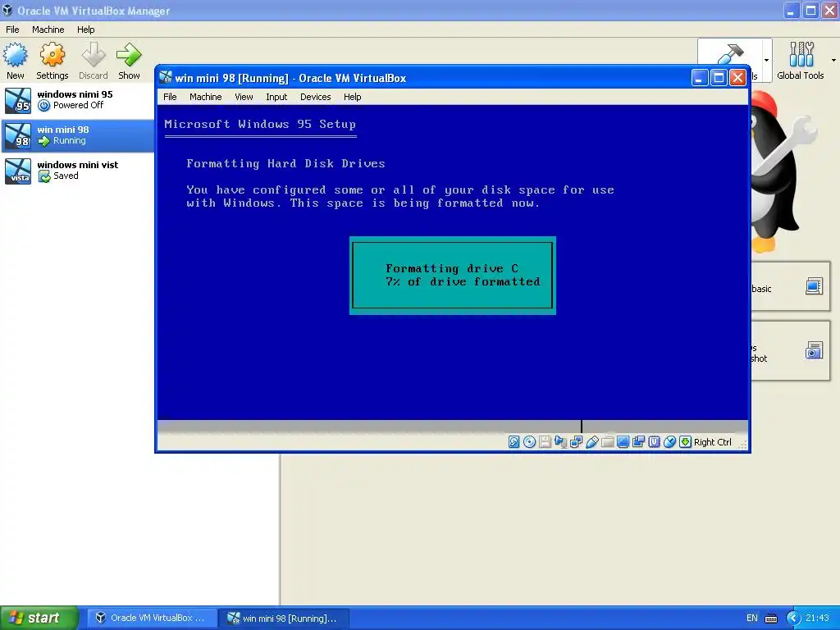
Task: Open Help menu in VirtualBox Manager
Action: pos(85,30)
